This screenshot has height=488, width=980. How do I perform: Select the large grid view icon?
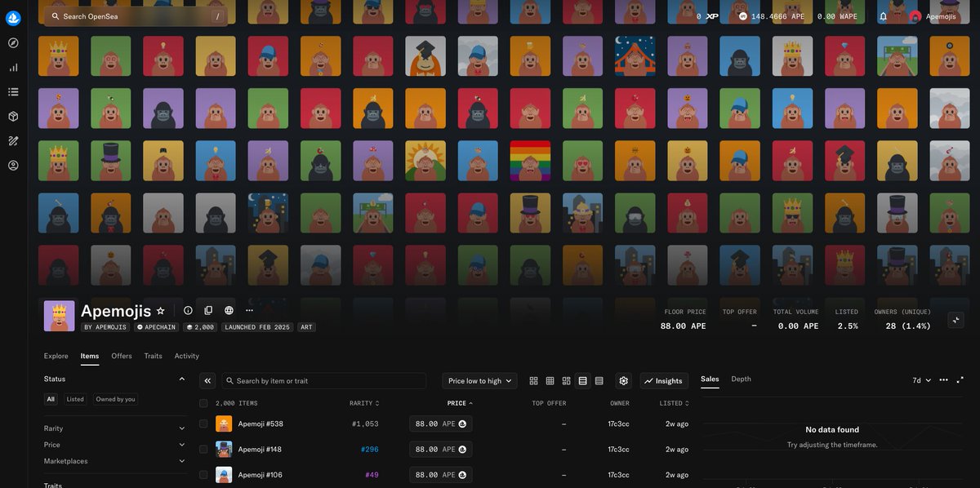pos(534,381)
